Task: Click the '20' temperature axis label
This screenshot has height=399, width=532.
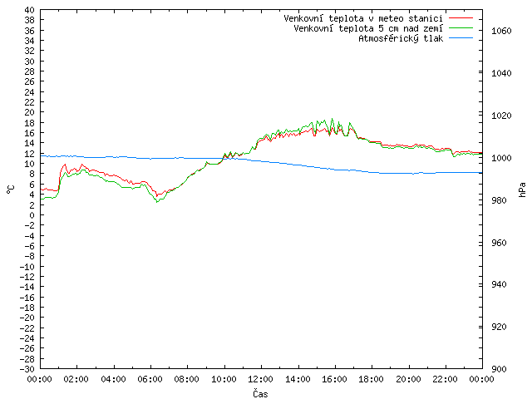Action: pyautogui.click(x=30, y=112)
